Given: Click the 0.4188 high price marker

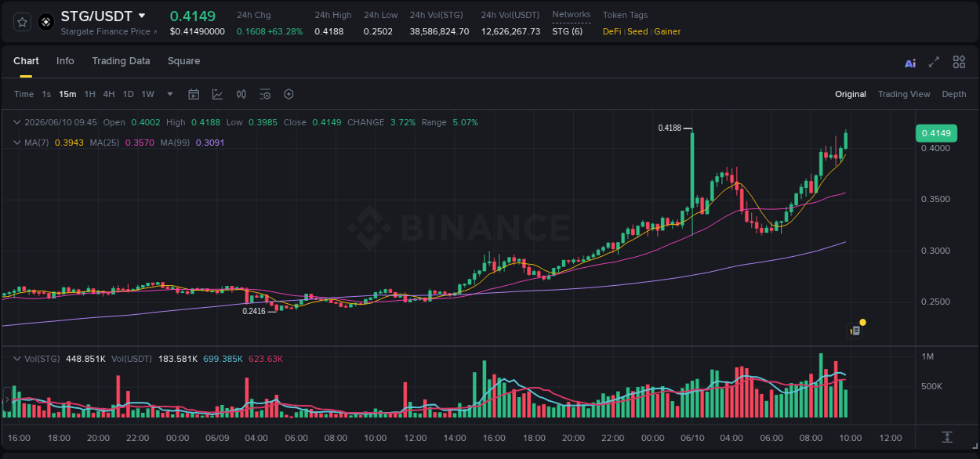Looking at the screenshot, I should click(669, 128).
